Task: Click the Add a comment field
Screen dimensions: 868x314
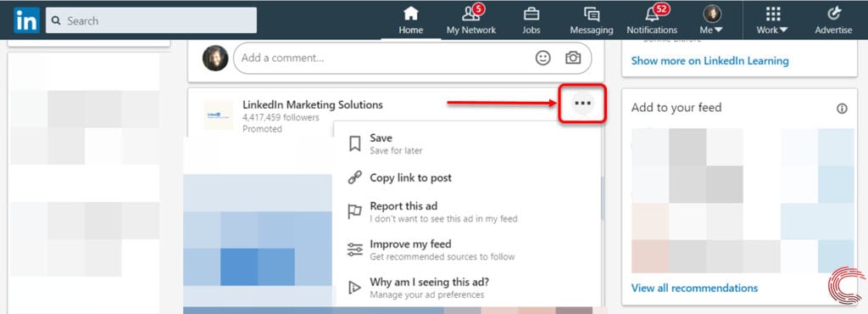Action: tap(413, 58)
